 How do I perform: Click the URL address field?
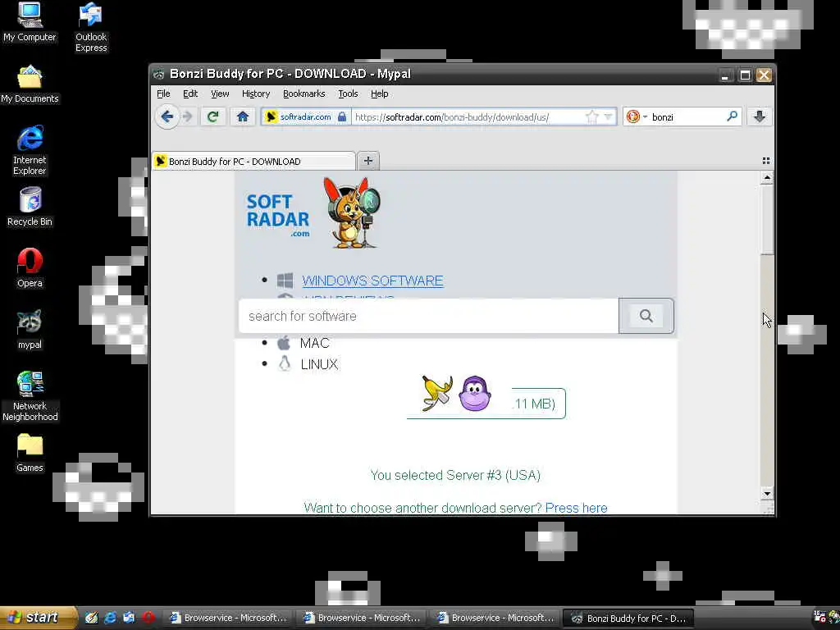click(468, 116)
